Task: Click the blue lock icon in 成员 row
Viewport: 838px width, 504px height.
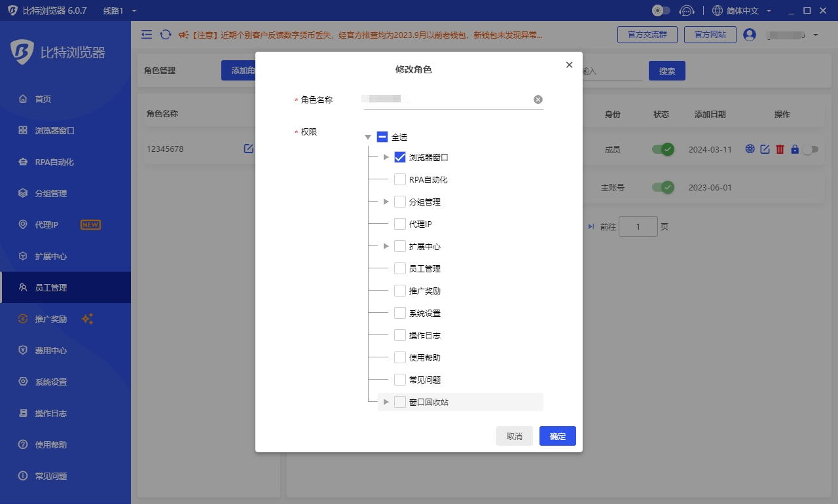Action: click(x=795, y=149)
